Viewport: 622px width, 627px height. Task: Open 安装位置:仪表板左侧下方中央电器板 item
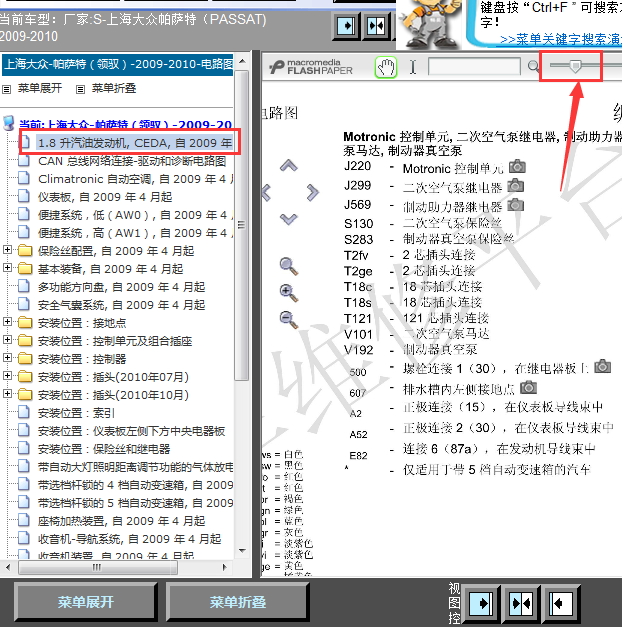point(132,431)
